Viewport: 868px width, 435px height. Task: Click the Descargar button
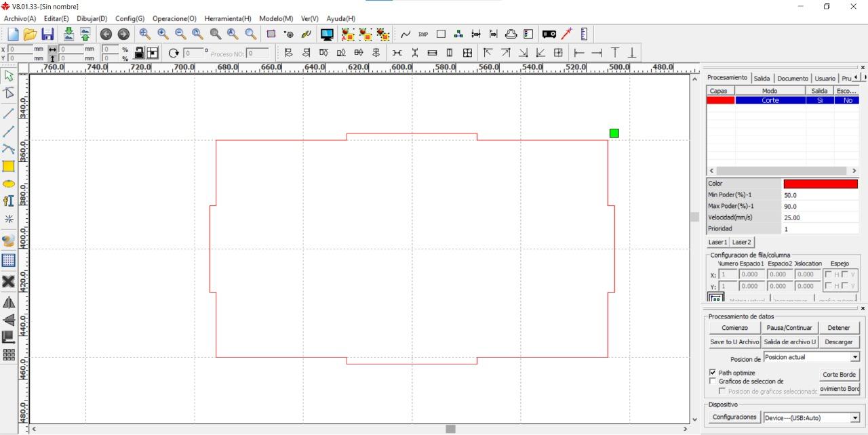839,342
